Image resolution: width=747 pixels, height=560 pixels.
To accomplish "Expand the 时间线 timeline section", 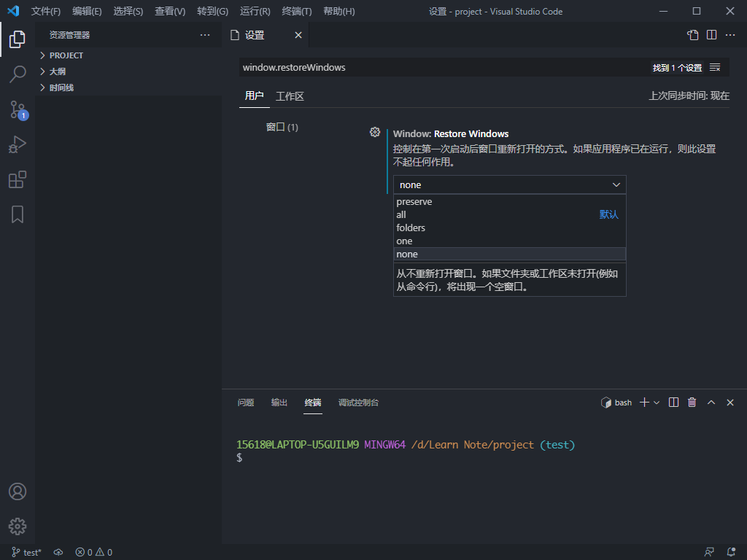I will 128,87.
